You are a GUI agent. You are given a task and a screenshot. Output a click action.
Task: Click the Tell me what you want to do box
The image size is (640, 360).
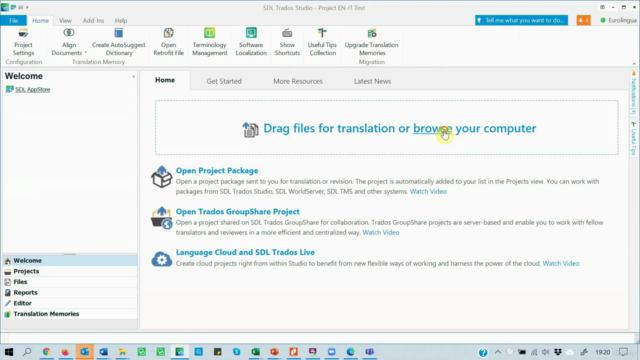pyautogui.click(x=521, y=20)
